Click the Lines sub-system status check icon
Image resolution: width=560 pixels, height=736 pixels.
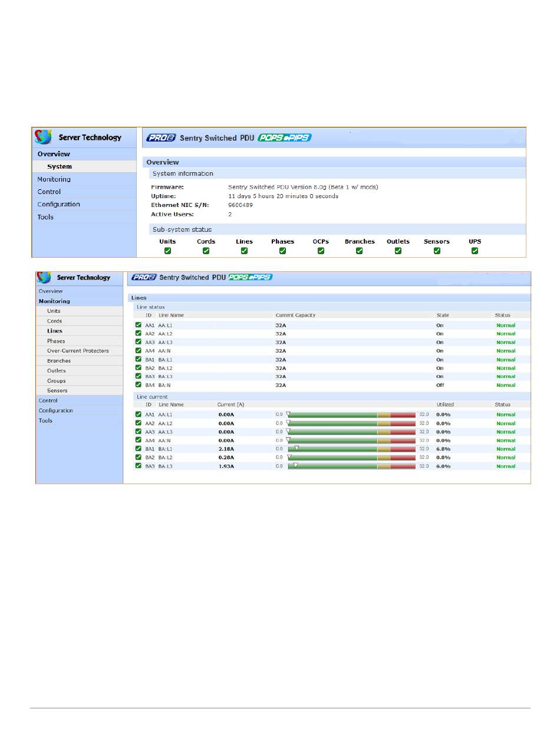pyautogui.click(x=244, y=251)
